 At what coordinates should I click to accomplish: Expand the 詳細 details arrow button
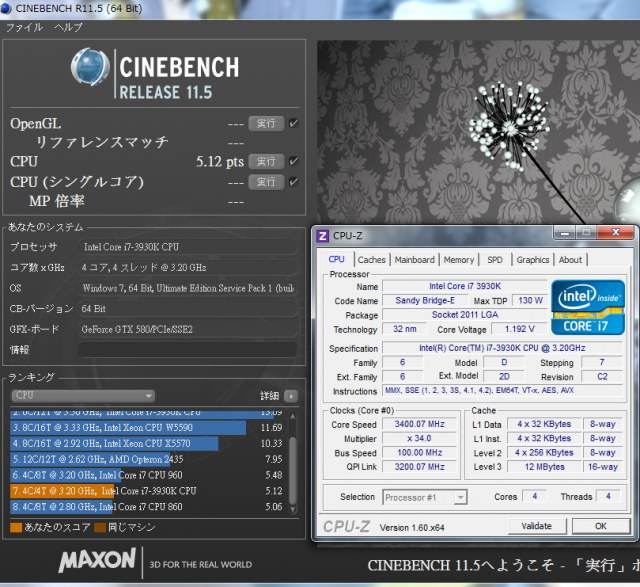pos(291,396)
